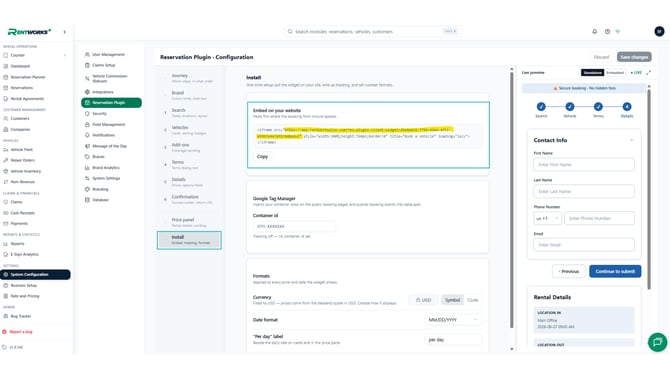The width and height of the screenshot is (670, 376).
Task: Focus the GTM Container id field
Action: (294, 226)
